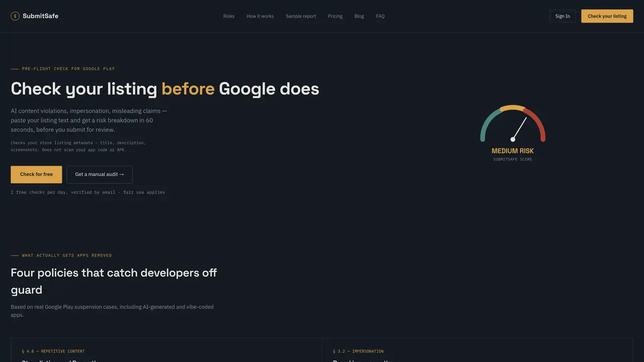Click the 'Four policies that catch developers' heading
The height and width of the screenshot is (362, 644).
pos(114,281)
